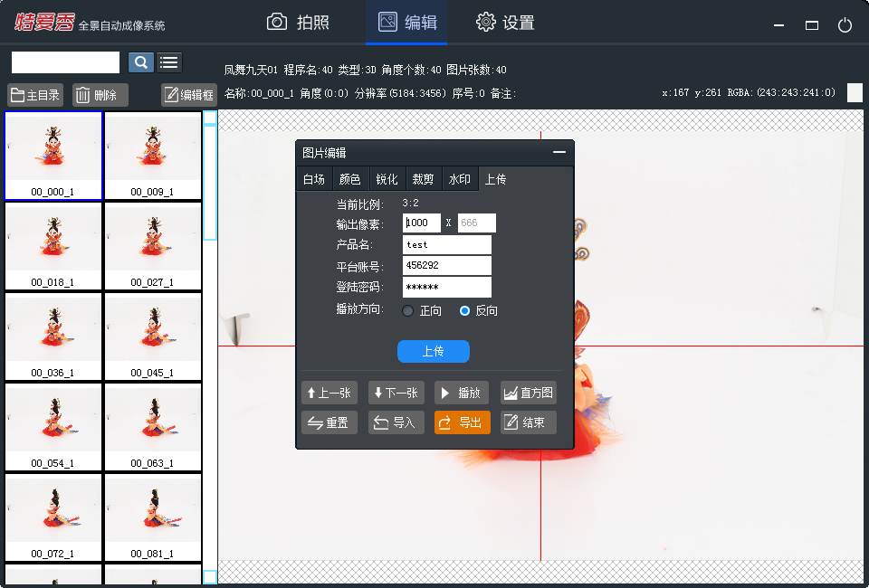The image size is (869, 588).
Task: Select the 上传 tab in dialog
Action: tap(495, 179)
